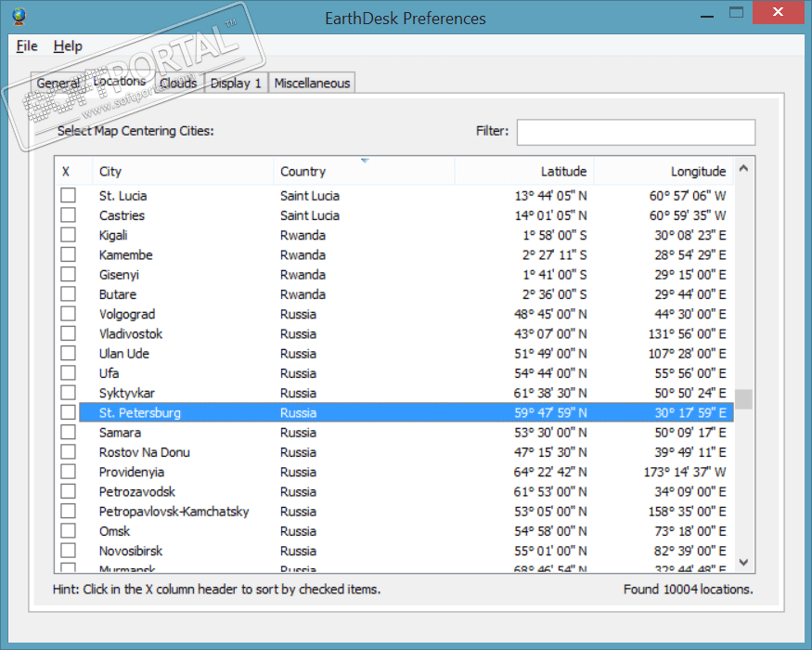The image size is (812, 650).
Task: Click the scroll down arrow of city list
Action: [743, 562]
